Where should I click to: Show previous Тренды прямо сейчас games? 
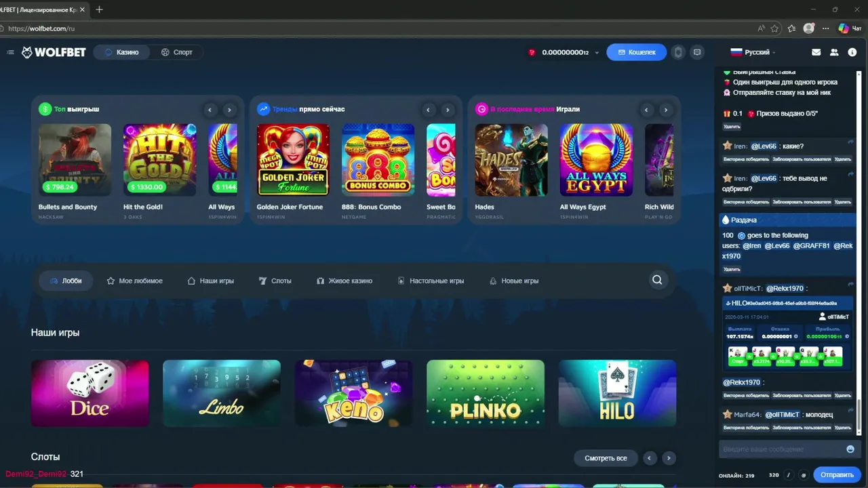[429, 110]
